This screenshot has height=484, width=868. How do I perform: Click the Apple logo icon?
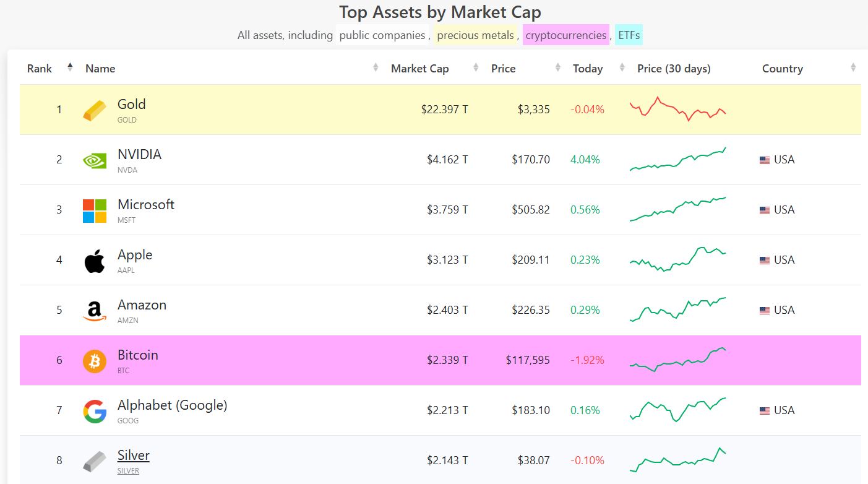95,261
